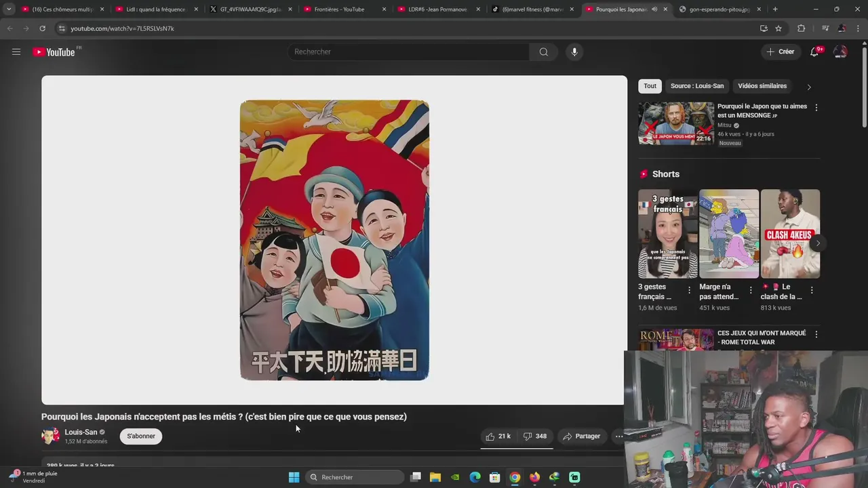
Task: Start voice search with the microphone
Action: [574, 52]
